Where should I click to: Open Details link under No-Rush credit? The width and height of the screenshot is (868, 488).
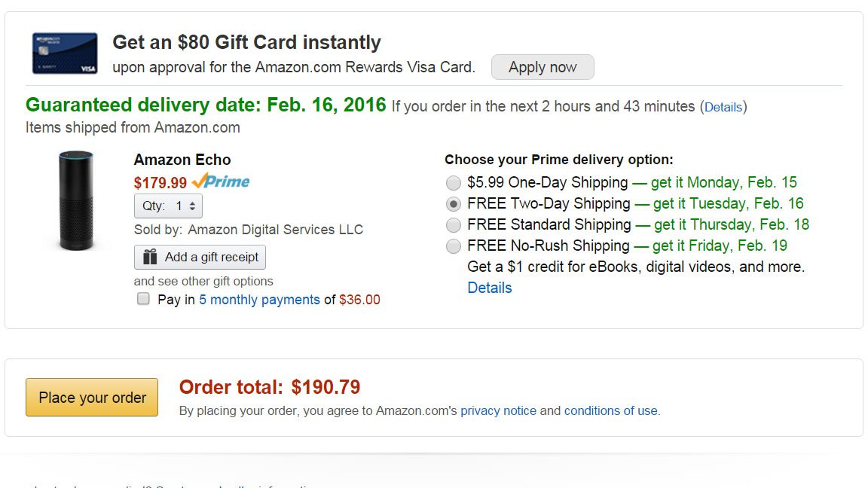[490, 288]
